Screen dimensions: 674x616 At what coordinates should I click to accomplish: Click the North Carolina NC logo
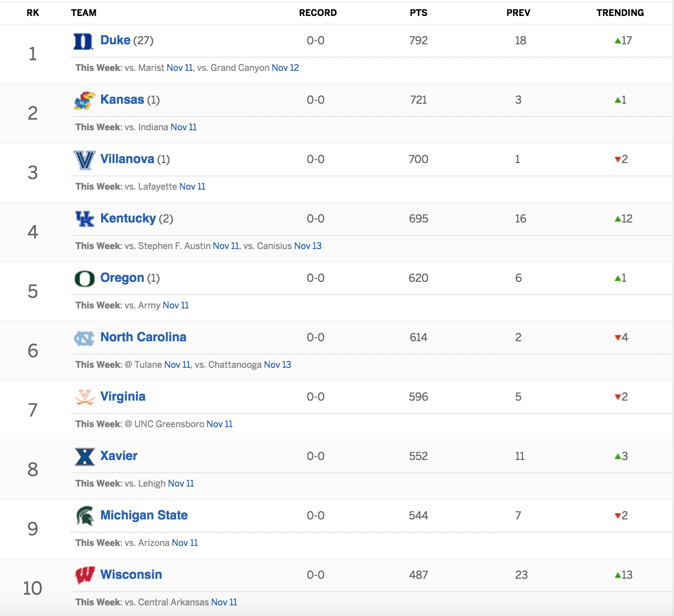(x=84, y=338)
